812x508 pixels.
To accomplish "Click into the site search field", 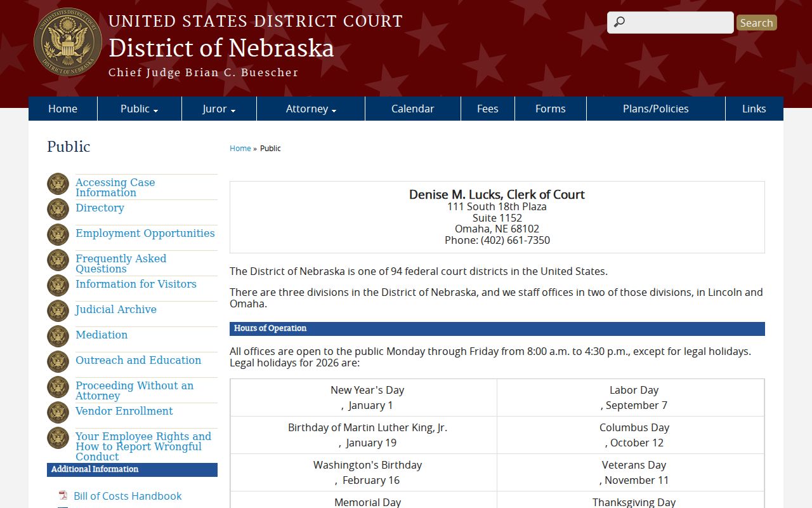I will tap(671, 22).
